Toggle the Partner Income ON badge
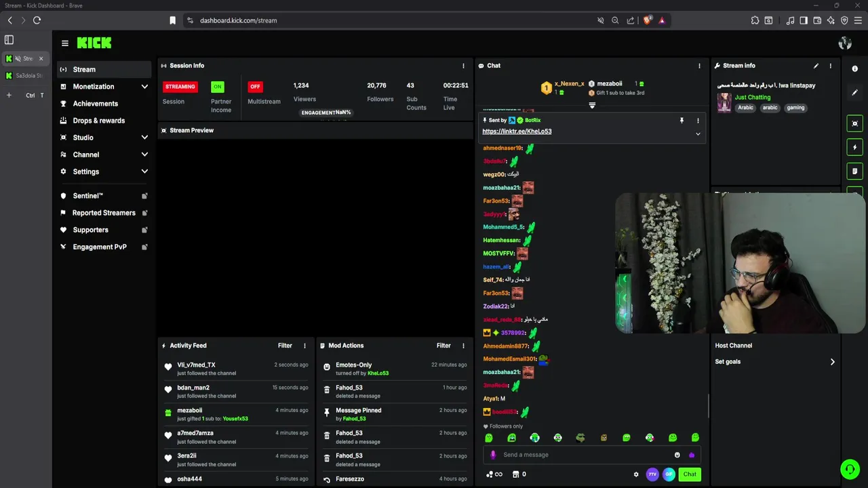 [217, 87]
